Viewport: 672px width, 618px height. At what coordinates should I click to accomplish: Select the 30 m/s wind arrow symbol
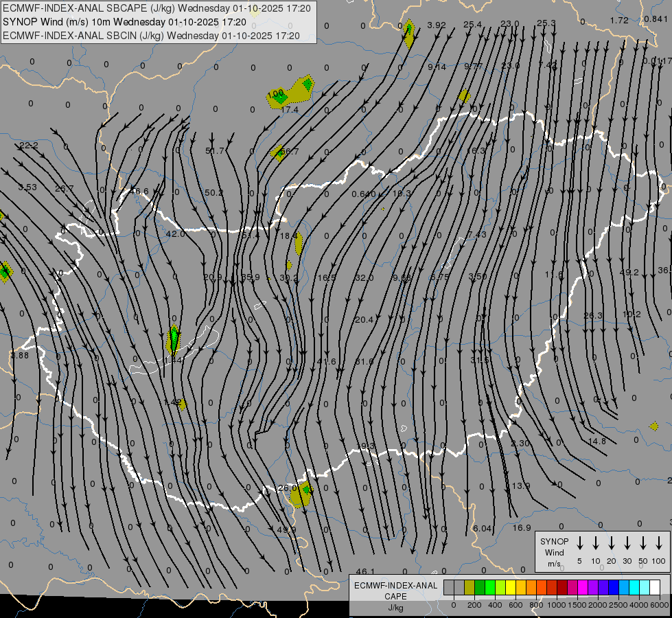[627, 542]
